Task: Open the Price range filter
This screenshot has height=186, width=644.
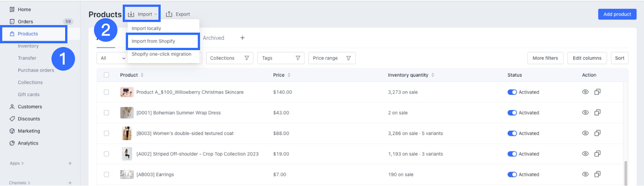Action: pyautogui.click(x=332, y=58)
